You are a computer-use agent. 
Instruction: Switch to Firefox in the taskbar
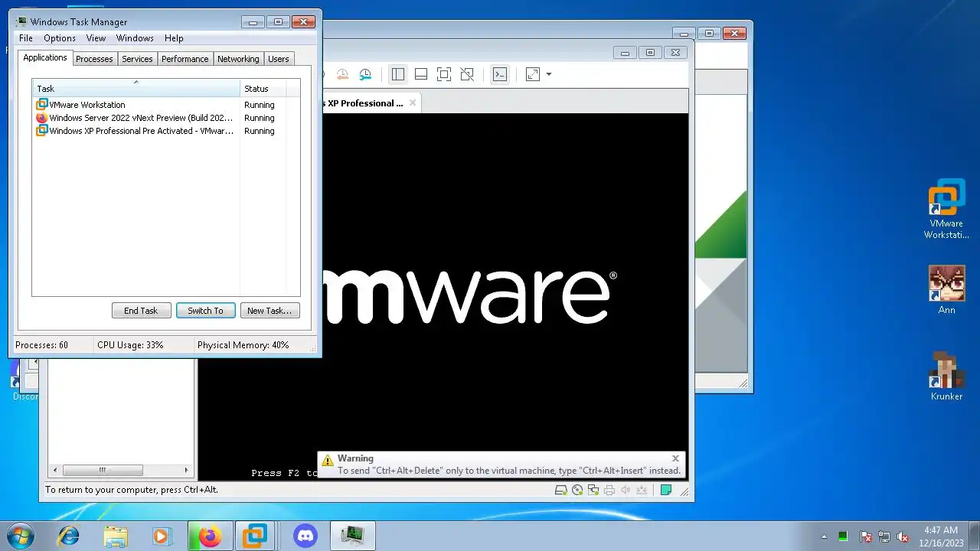point(210,536)
